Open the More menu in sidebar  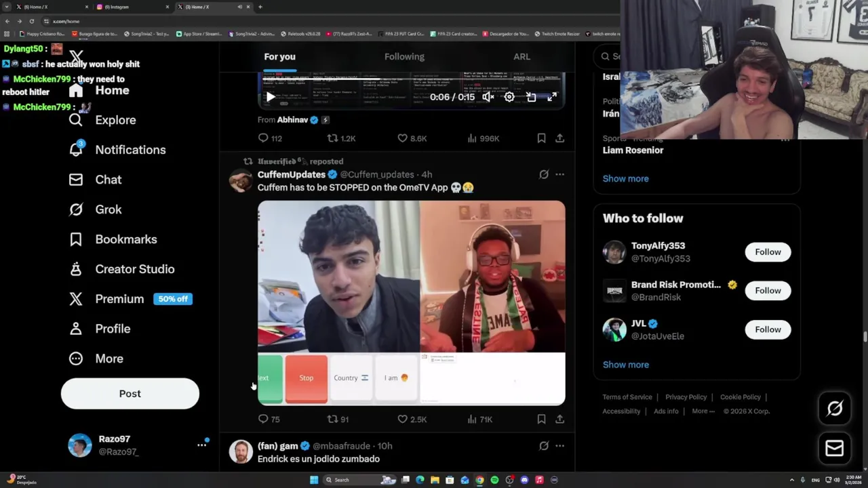click(x=96, y=359)
